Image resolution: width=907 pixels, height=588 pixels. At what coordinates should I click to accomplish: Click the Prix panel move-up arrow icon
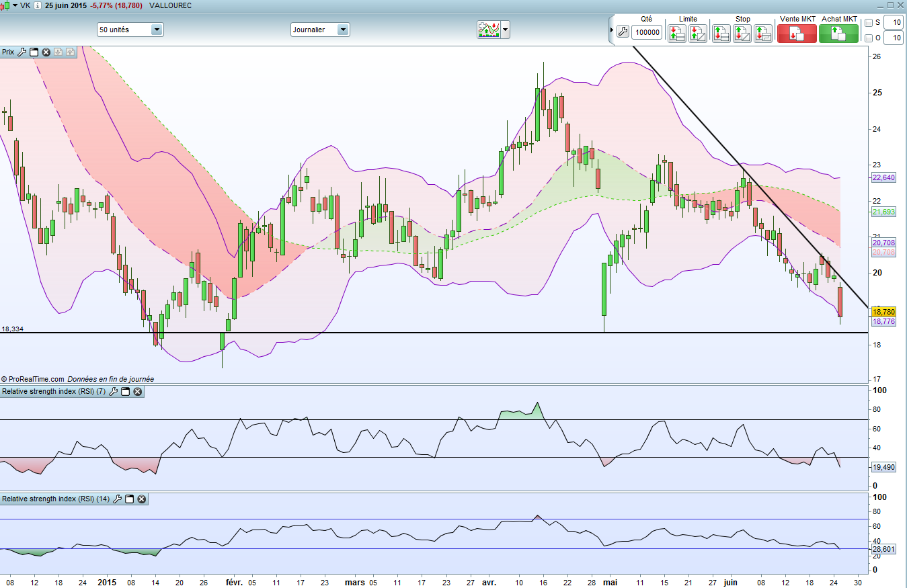[70, 52]
